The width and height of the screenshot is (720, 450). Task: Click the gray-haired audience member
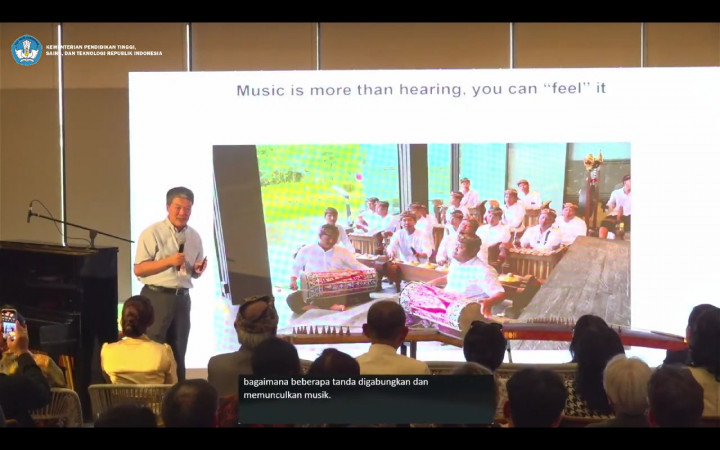[627, 385]
